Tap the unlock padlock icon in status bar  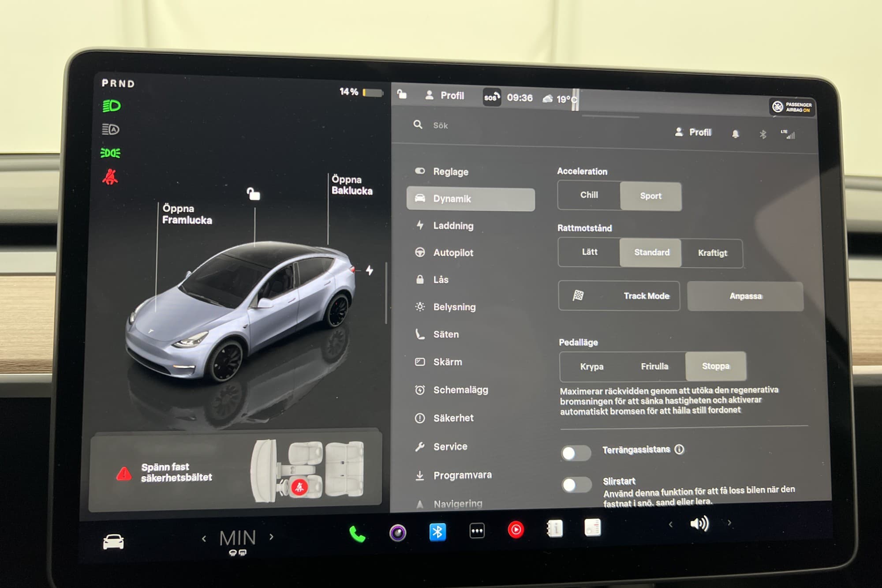[x=402, y=94]
